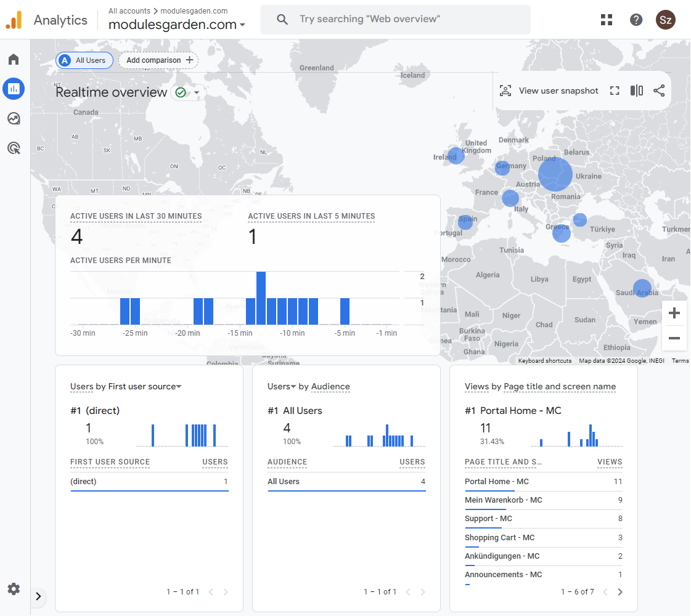691x616 pixels.
Task: Click previous page arrow in Audience card
Action: click(x=408, y=592)
